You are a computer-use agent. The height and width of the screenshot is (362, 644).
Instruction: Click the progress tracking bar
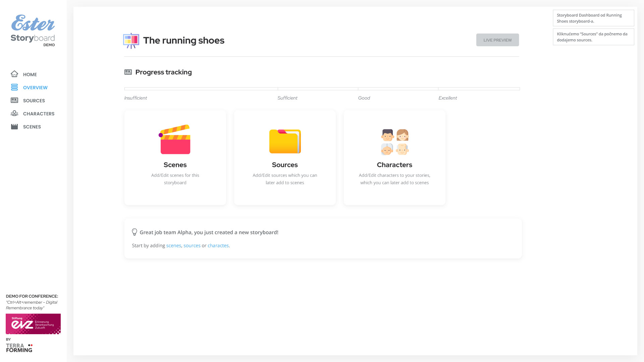(322, 89)
